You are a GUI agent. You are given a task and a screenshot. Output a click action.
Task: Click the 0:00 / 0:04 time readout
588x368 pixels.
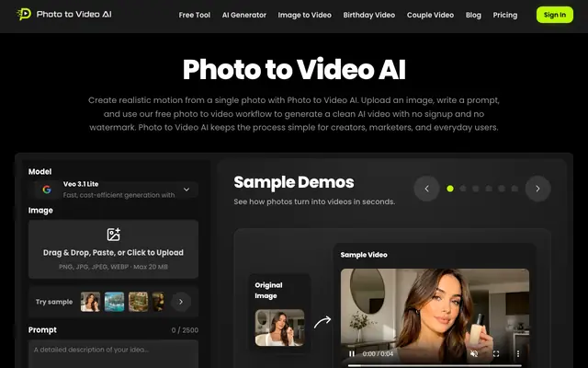coord(378,353)
